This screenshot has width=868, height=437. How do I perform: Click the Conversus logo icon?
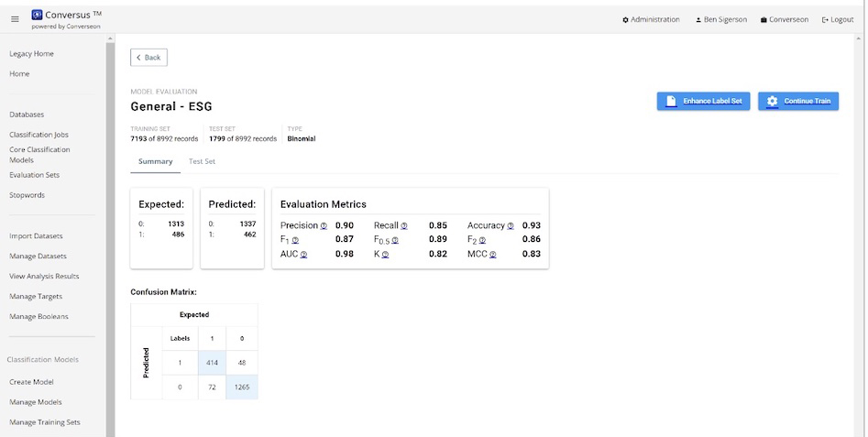pyautogui.click(x=37, y=15)
